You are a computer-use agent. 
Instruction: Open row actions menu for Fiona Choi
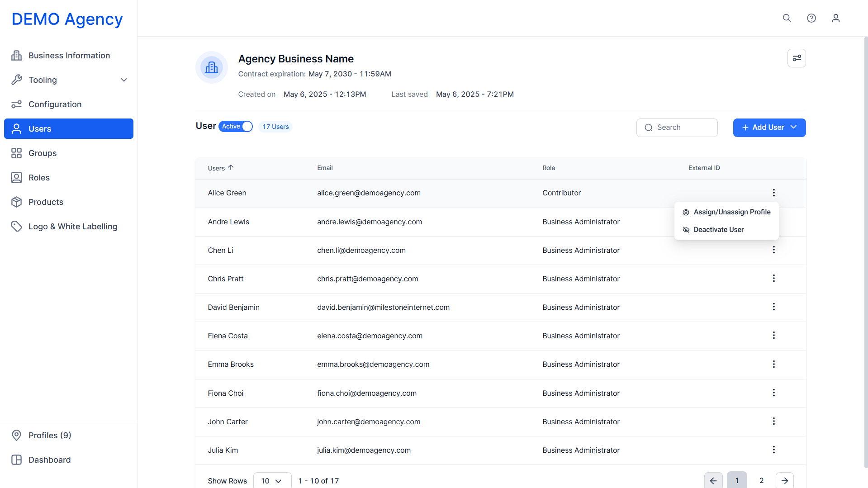[774, 393]
